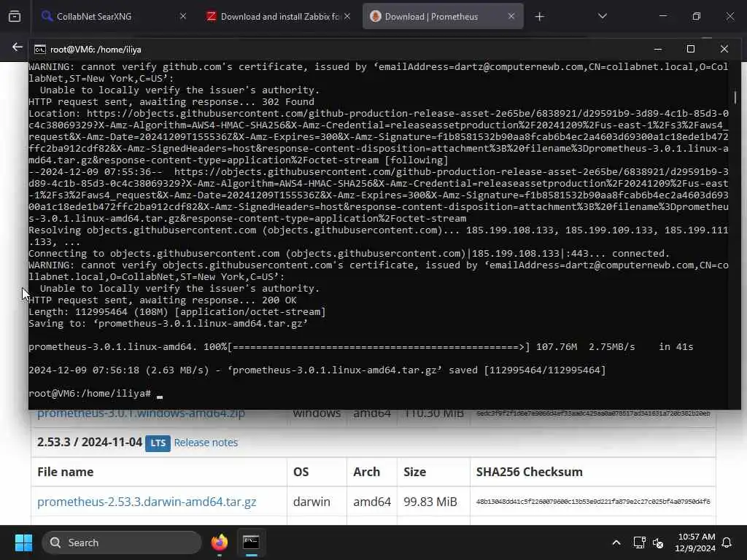Image resolution: width=747 pixels, height=560 pixels.
Task: Minimize the Firefox browser window
Action: tap(662, 17)
